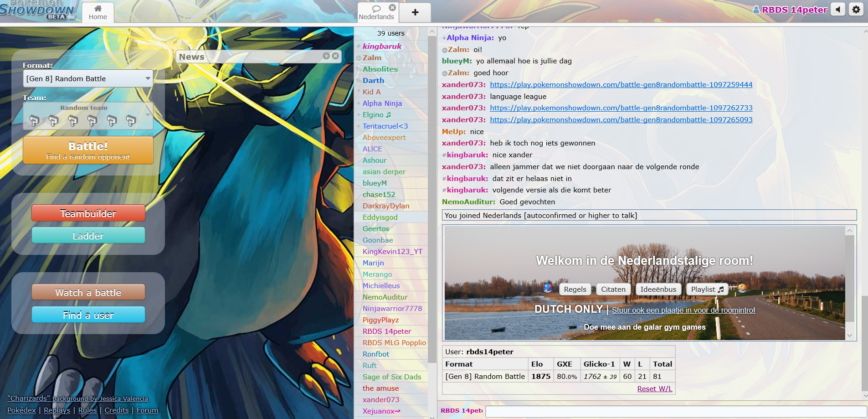Select user DarkrayDylan in user list
The height and width of the screenshot is (419, 868).
(391, 206)
